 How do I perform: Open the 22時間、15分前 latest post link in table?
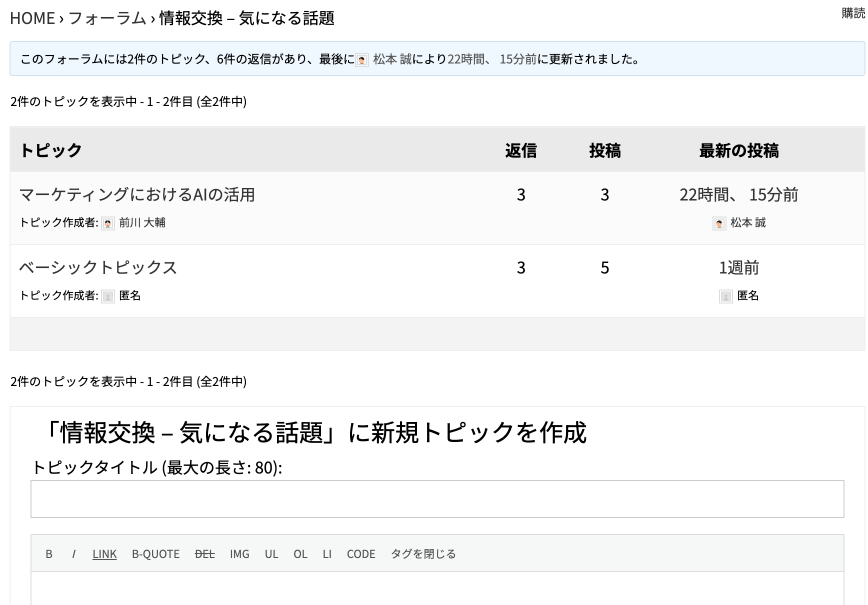click(738, 194)
